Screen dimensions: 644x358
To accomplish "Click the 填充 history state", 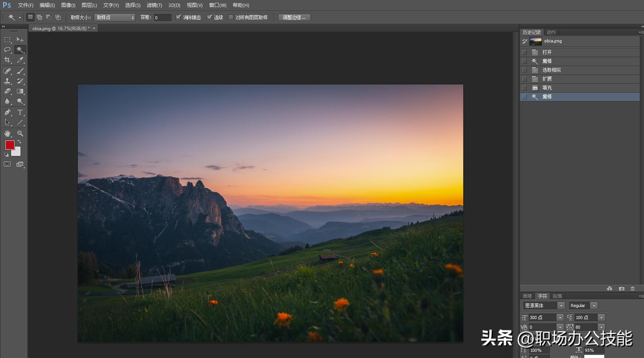I will point(547,88).
